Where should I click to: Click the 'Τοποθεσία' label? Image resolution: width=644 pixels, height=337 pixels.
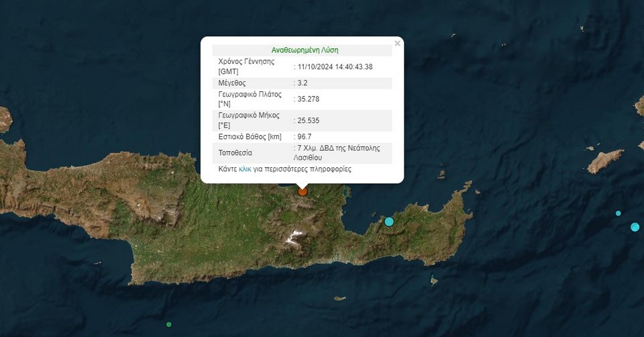[235, 153]
